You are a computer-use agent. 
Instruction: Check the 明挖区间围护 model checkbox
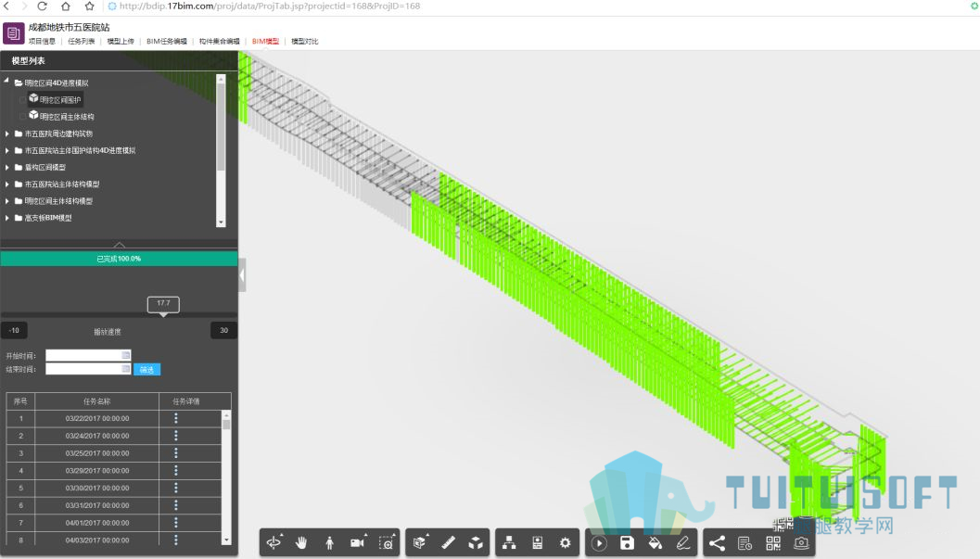pos(23,100)
